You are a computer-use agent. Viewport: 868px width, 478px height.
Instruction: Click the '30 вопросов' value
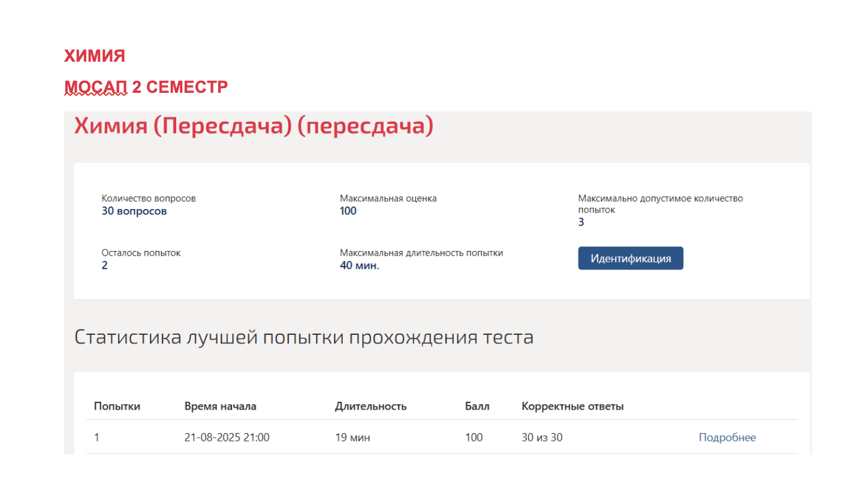pyautogui.click(x=134, y=211)
